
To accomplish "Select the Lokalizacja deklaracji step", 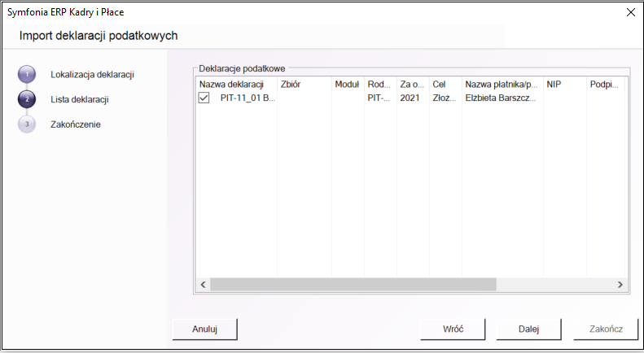I will pyautogui.click(x=93, y=75).
